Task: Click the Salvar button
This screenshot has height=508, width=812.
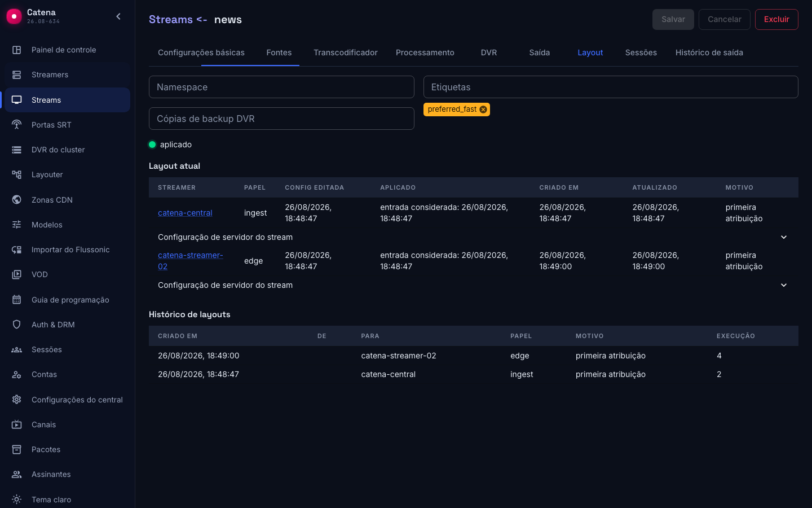Action: click(673, 19)
